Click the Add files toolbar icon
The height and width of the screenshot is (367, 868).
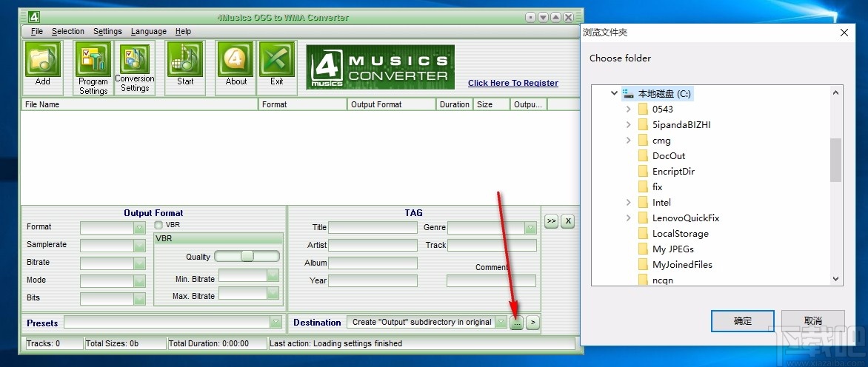[43, 60]
